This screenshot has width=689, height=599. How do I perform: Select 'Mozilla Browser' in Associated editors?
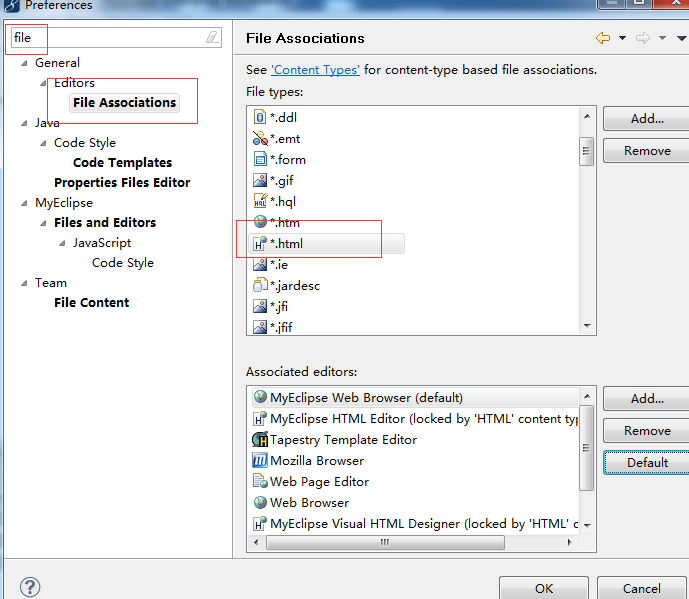click(x=317, y=460)
